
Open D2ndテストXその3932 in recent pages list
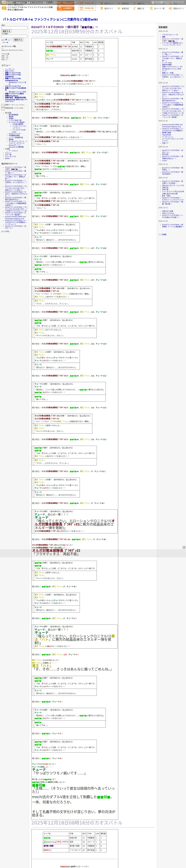pyautogui.click(x=15, y=172)
